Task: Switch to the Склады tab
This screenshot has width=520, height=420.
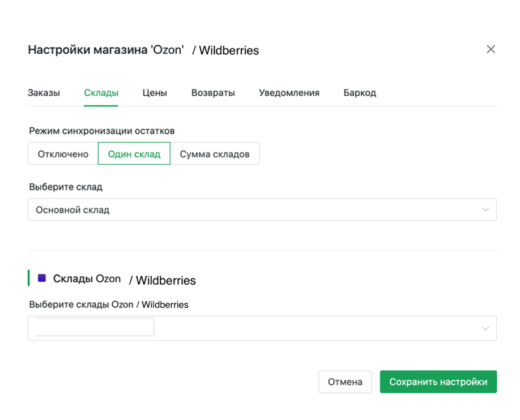Action: [x=101, y=93]
